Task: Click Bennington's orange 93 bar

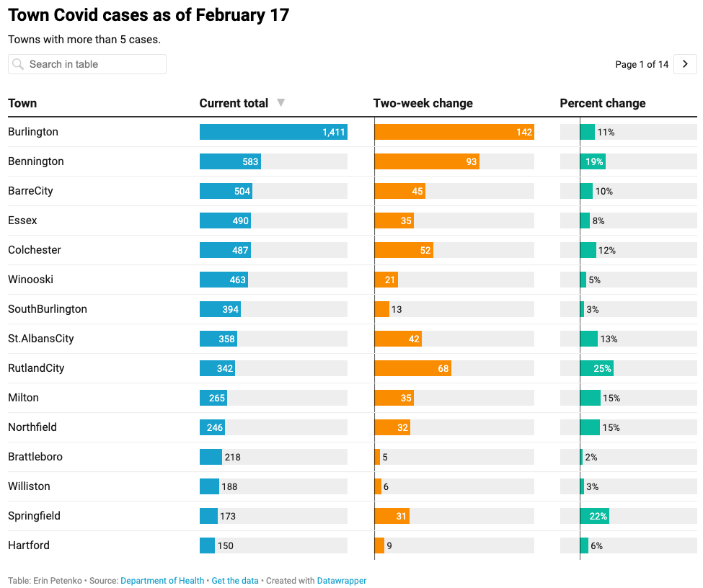Action: 426,161
